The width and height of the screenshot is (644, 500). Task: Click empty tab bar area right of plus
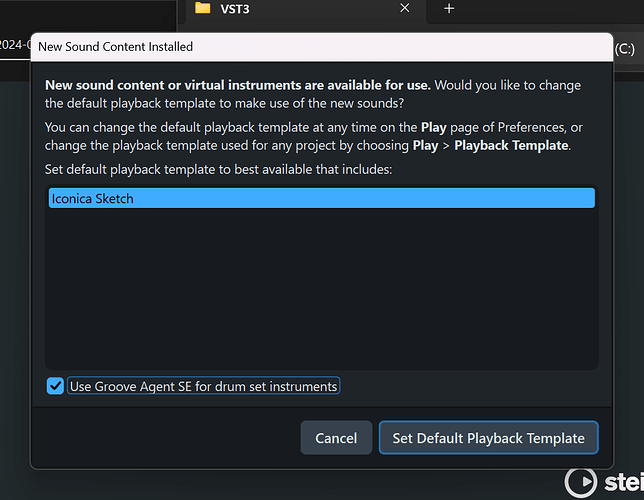coord(550,9)
